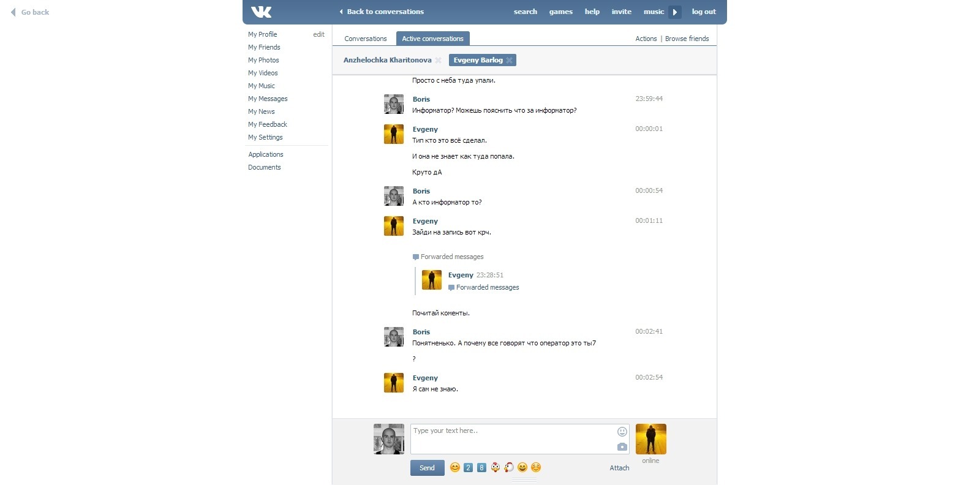Open My Music in the sidebar
980x485 pixels.
pyautogui.click(x=262, y=86)
